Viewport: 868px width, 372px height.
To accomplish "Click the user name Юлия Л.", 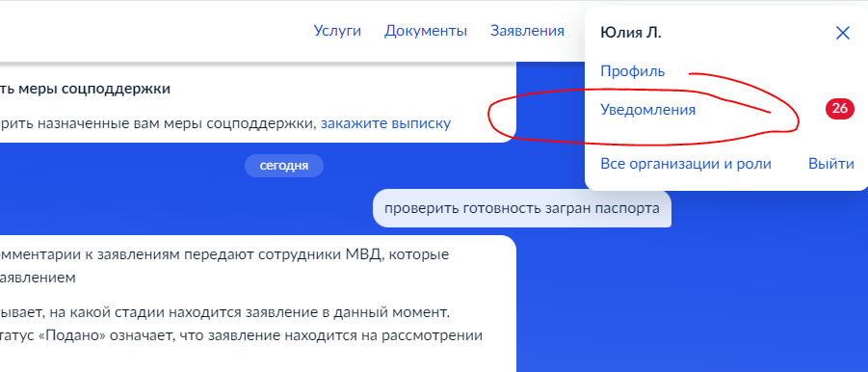I will [x=631, y=33].
